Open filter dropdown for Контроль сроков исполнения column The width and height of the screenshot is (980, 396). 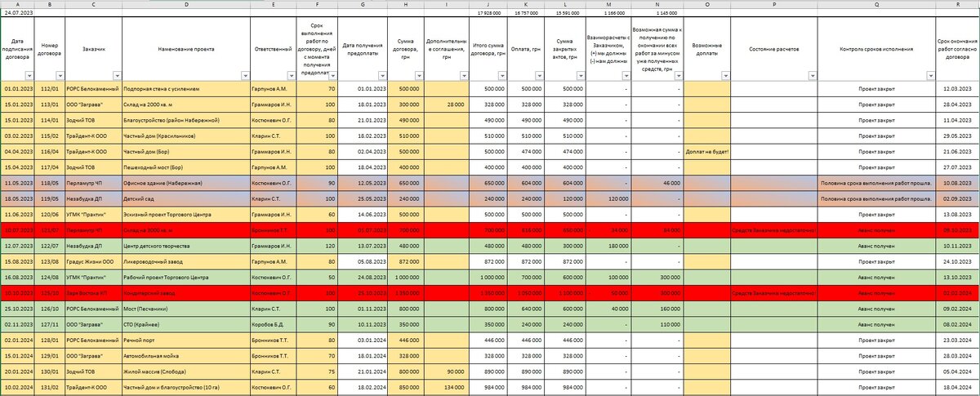coord(930,76)
